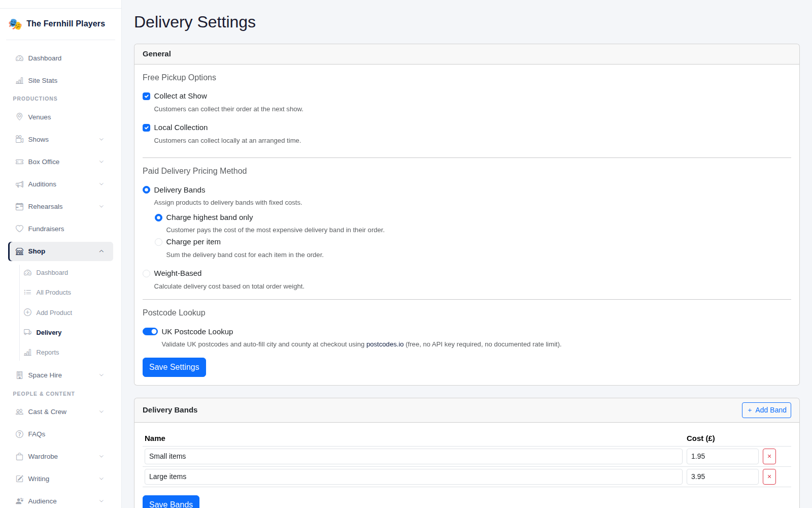Click the Reports chart icon under Shop

(27, 353)
